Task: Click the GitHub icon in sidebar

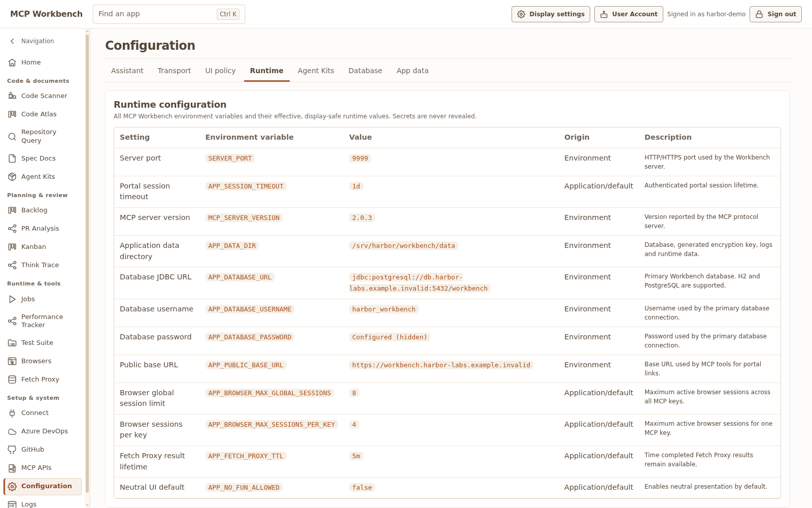Action: [x=12, y=450]
